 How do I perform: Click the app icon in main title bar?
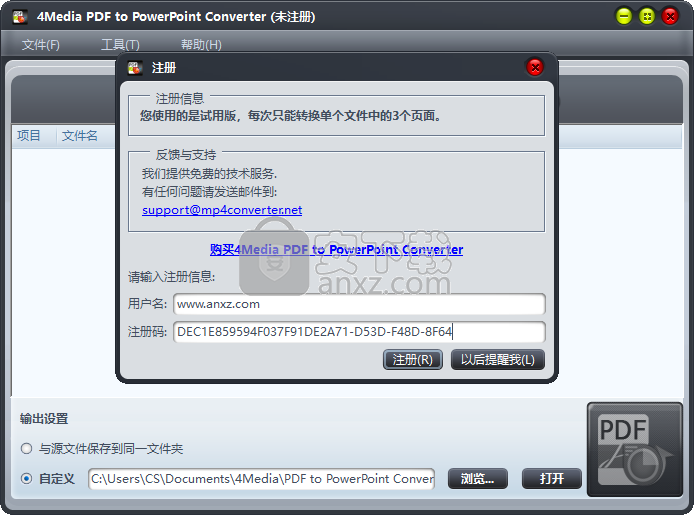coord(20,17)
